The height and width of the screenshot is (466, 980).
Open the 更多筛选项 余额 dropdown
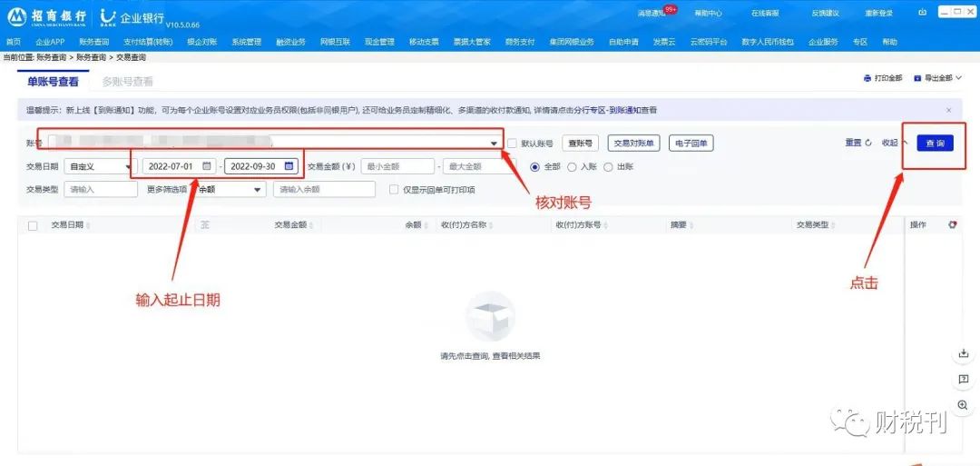(230, 190)
